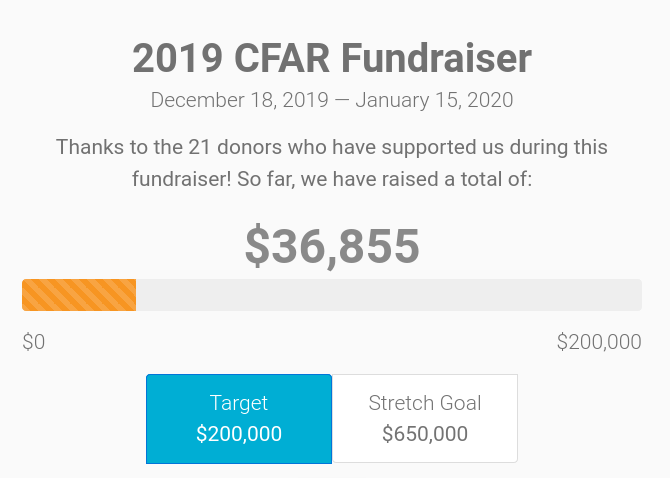The image size is (670, 478).
Task: Click the Stretch Goal label text
Action: [x=425, y=403]
